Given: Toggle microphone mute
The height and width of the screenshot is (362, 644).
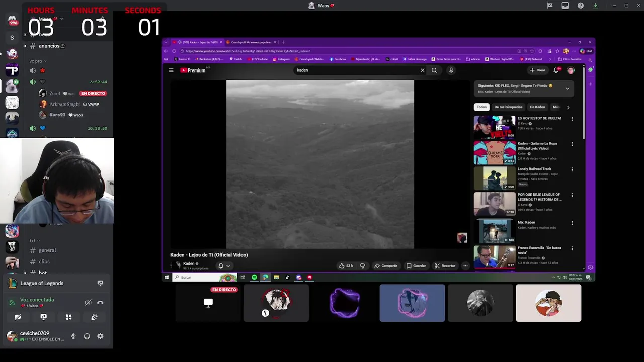Looking at the screenshot, I should [73, 336].
